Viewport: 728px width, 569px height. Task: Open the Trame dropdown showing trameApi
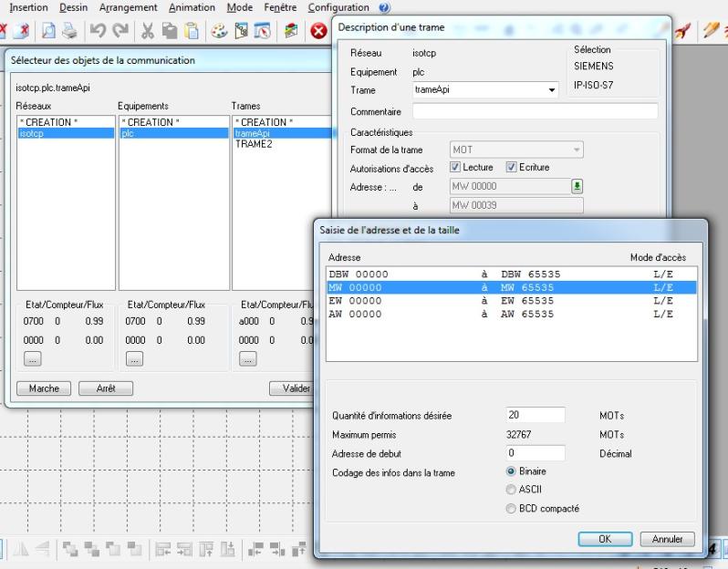(x=551, y=90)
